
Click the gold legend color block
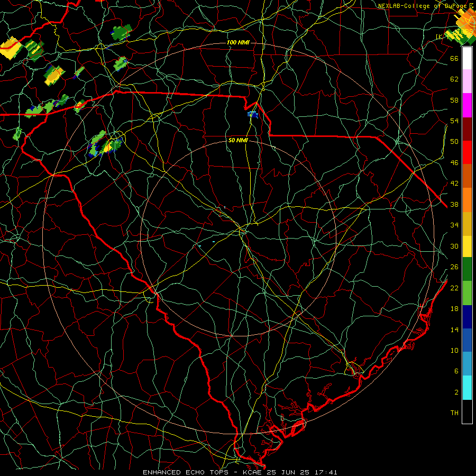click(x=467, y=224)
